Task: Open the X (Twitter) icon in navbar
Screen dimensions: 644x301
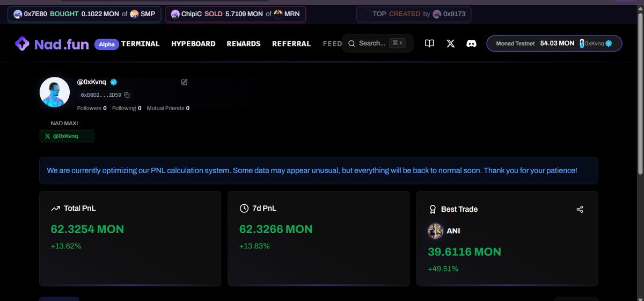Action: click(x=451, y=44)
